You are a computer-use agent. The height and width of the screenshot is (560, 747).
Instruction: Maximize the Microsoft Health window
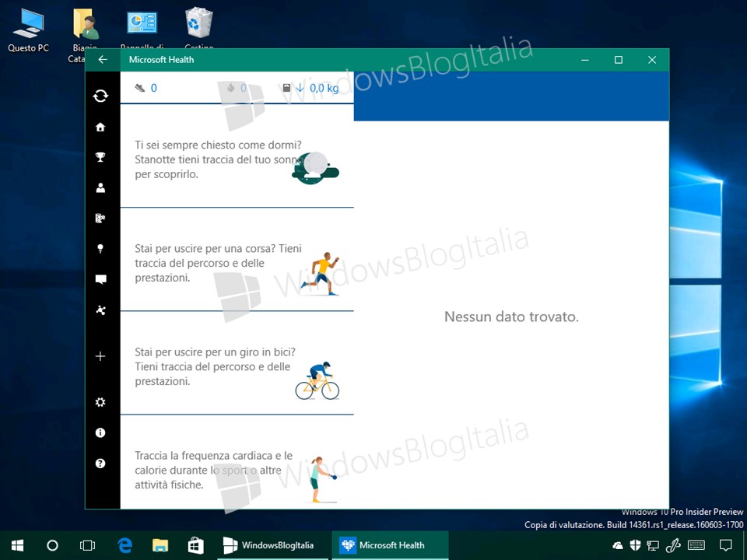619,60
